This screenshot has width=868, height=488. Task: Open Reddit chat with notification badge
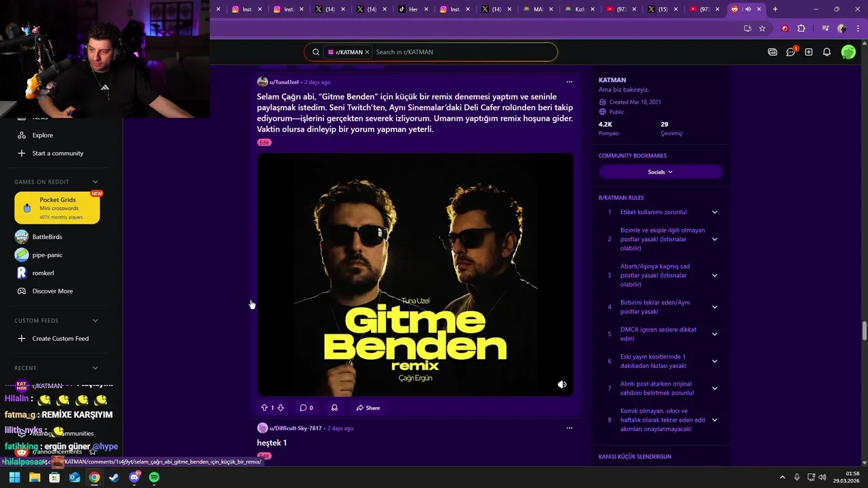tap(791, 52)
